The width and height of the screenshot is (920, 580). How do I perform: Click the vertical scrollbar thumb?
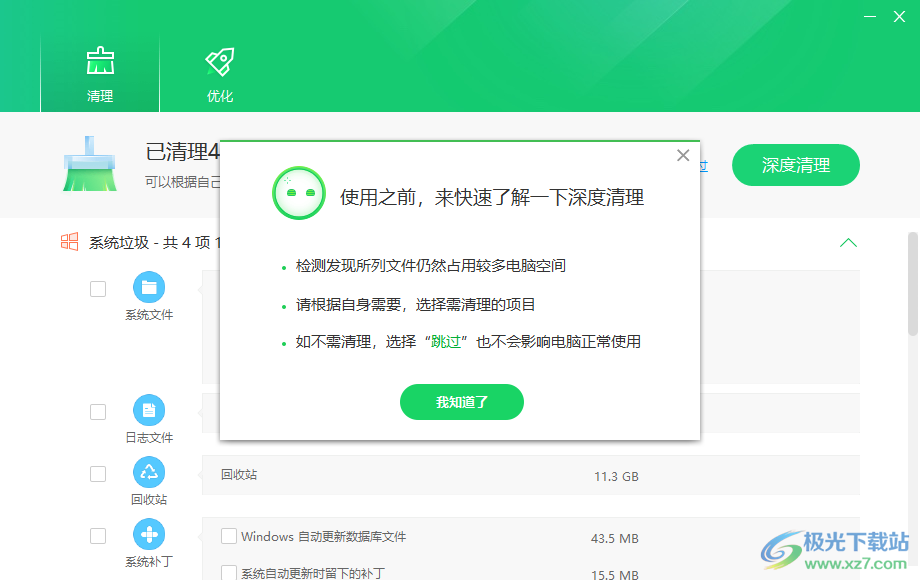[x=912, y=285]
